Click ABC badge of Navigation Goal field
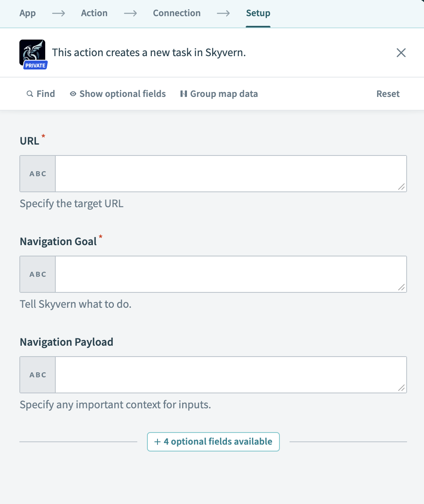Viewport: 424px width, 504px height. point(38,274)
